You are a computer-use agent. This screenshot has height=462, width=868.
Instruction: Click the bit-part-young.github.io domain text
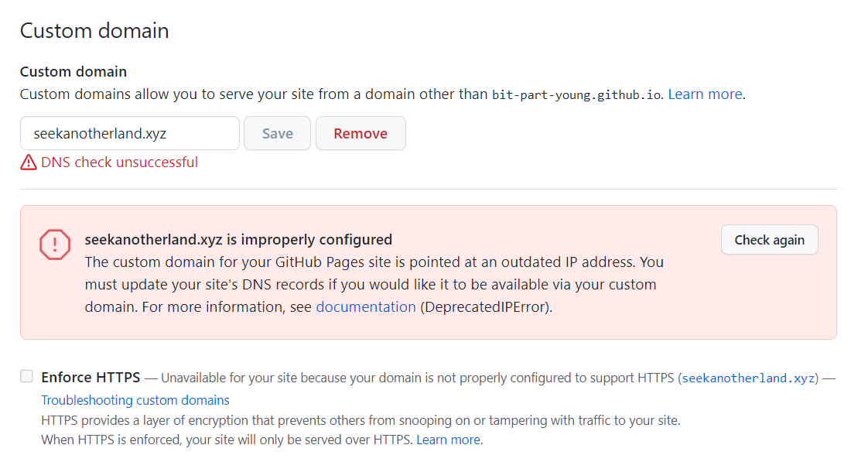[576, 95]
